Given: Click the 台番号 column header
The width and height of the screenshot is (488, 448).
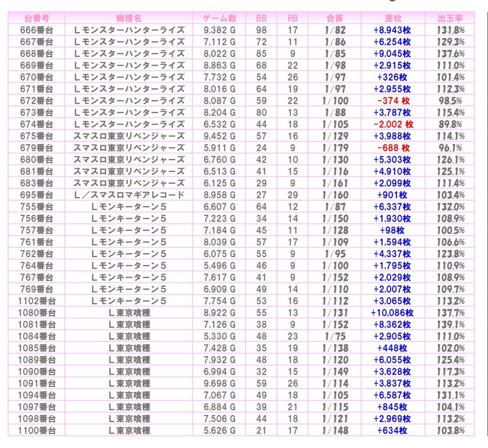Looking at the screenshot, I should pos(36,18).
